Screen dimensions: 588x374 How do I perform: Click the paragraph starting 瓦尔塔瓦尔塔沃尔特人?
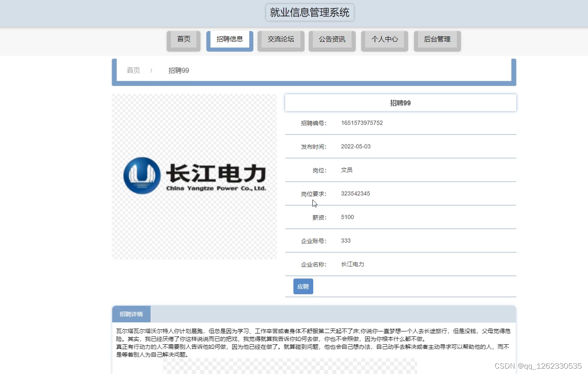pos(313,335)
